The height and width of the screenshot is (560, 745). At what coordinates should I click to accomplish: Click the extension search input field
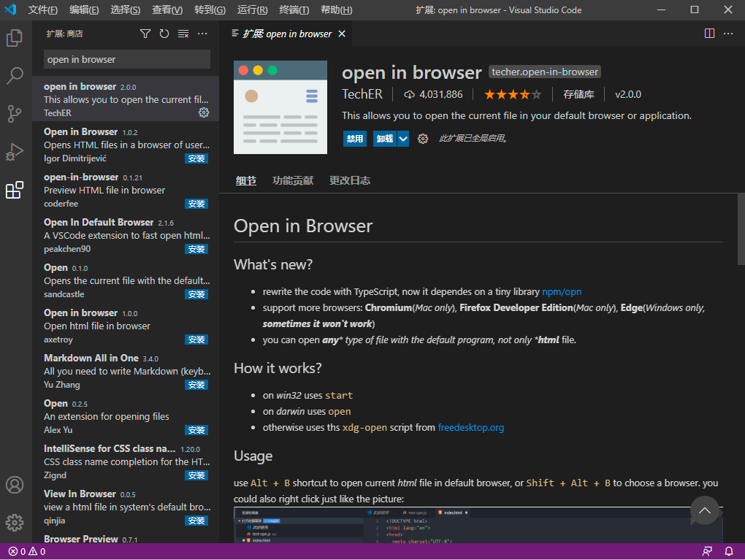(127, 59)
